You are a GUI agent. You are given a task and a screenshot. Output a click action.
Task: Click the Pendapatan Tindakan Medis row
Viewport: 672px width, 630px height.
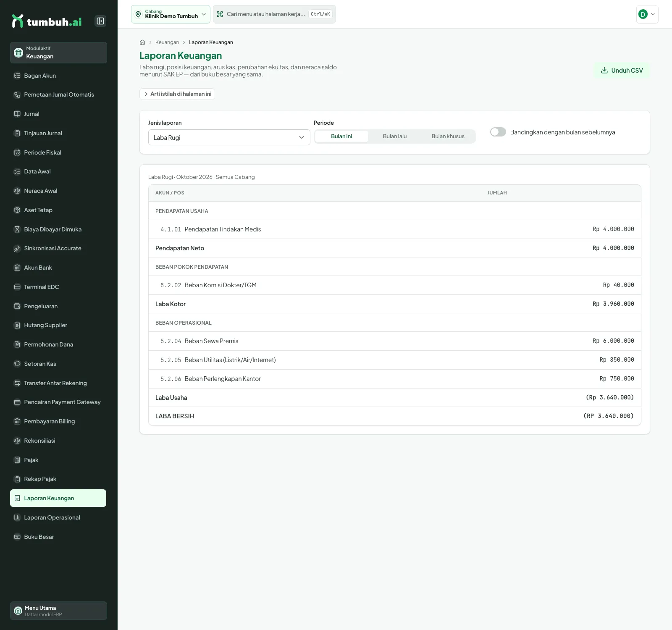click(x=395, y=229)
